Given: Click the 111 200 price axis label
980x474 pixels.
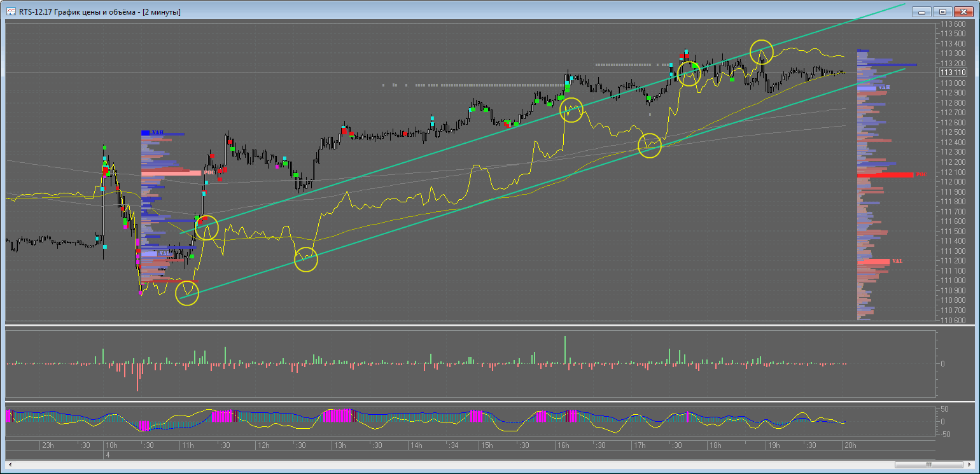Looking at the screenshot, I should tap(953, 261).
